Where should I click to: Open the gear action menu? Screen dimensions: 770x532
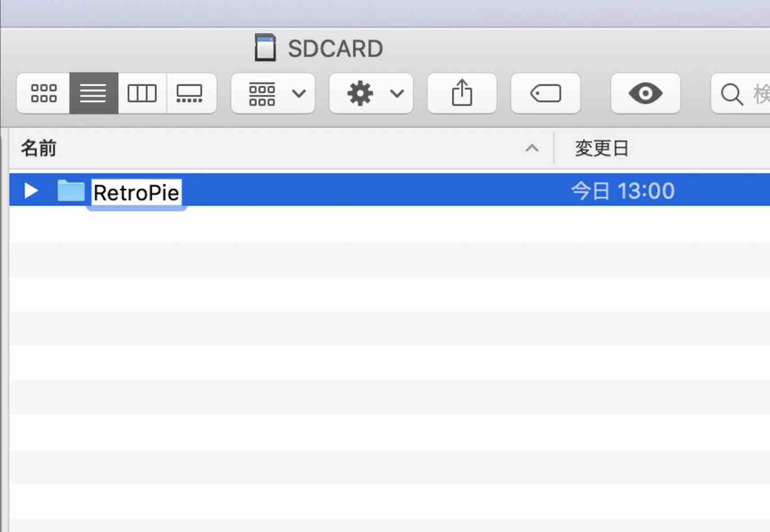371,93
